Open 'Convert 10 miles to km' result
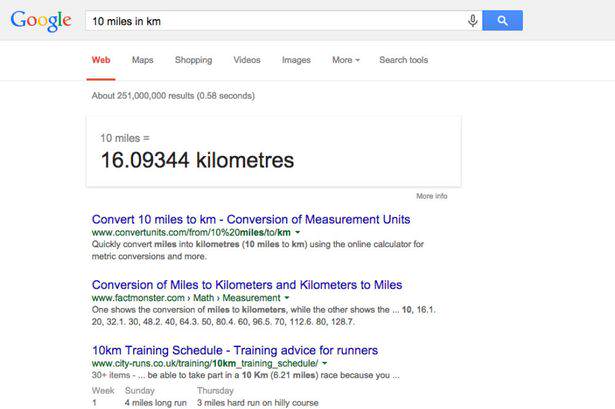The height and width of the screenshot is (409, 615). [250, 219]
